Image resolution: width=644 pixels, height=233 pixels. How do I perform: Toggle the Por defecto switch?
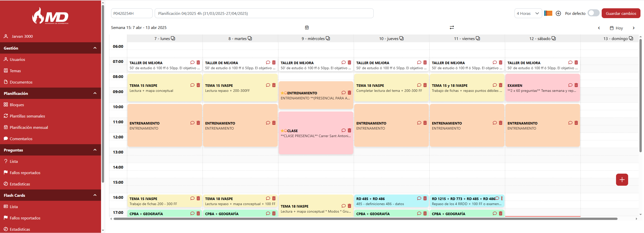pyautogui.click(x=593, y=13)
